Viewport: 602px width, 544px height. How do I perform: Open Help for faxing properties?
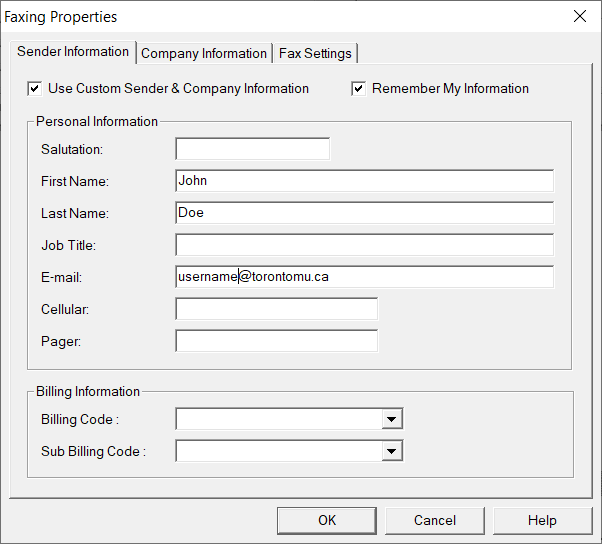pos(542,520)
